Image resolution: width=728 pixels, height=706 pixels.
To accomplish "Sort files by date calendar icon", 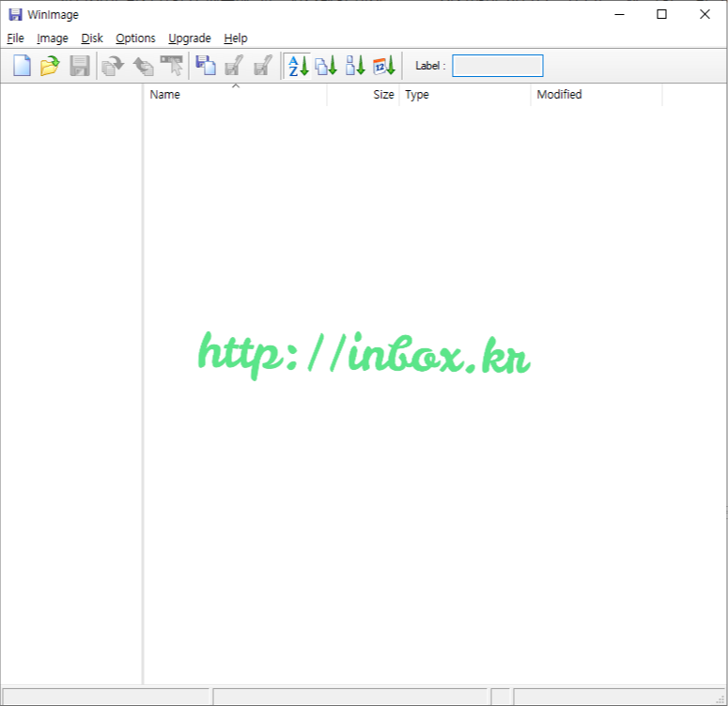I will [x=384, y=66].
